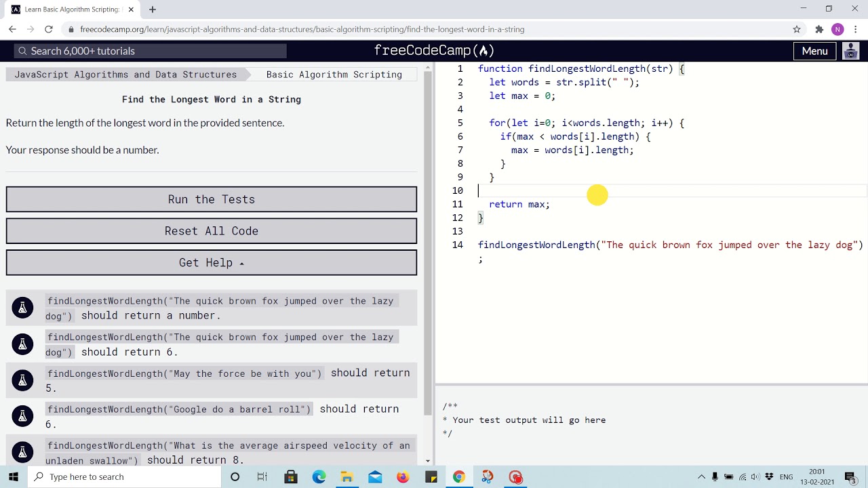
Task: Show hidden system tray icons
Action: [701, 477]
